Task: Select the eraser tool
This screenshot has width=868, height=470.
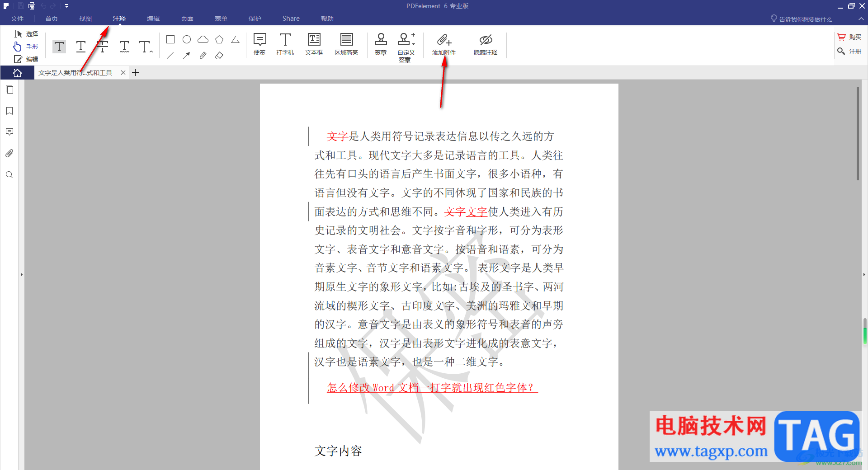Action: [219, 56]
